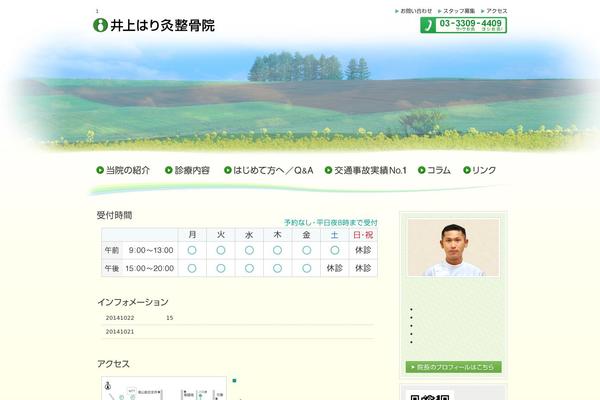This screenshot has width=600, height=400.
Task: Click the アクセス section heading
Action: (113, 364)
